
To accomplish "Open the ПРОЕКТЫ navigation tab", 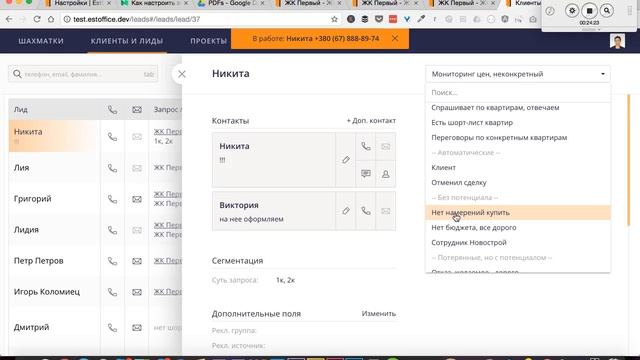I will [209, 41].
